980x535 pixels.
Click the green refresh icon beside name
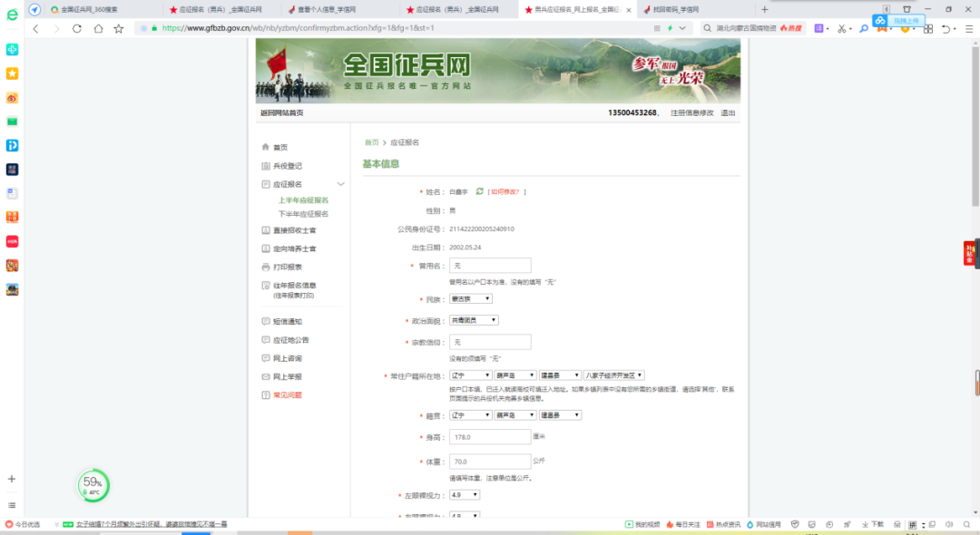479,192
